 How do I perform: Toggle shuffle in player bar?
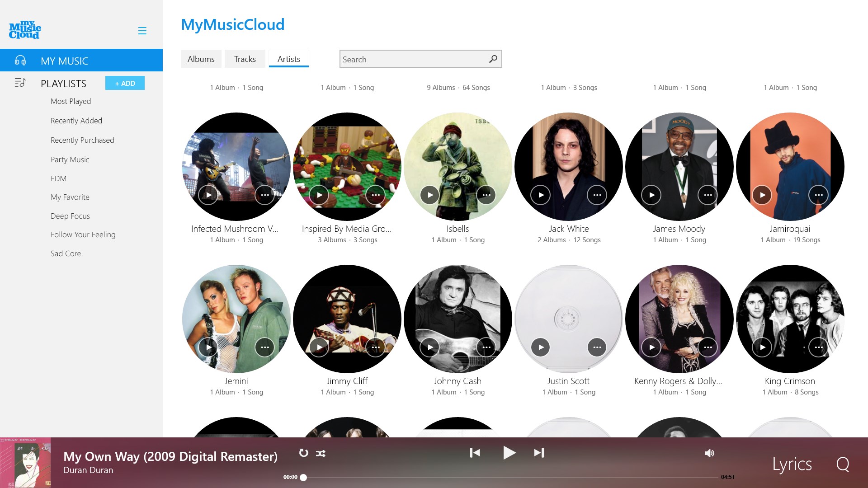(321, 453)
